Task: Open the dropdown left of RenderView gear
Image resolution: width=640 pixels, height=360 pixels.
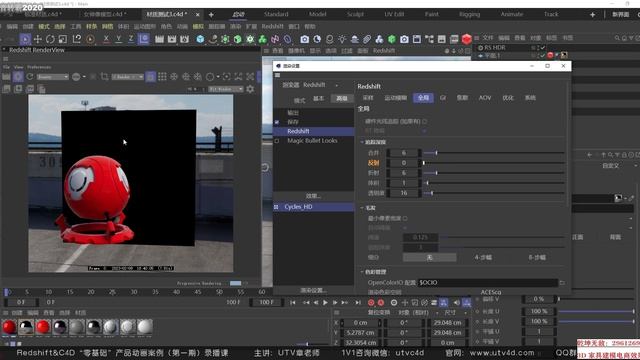Action: (x=226, y=89)
